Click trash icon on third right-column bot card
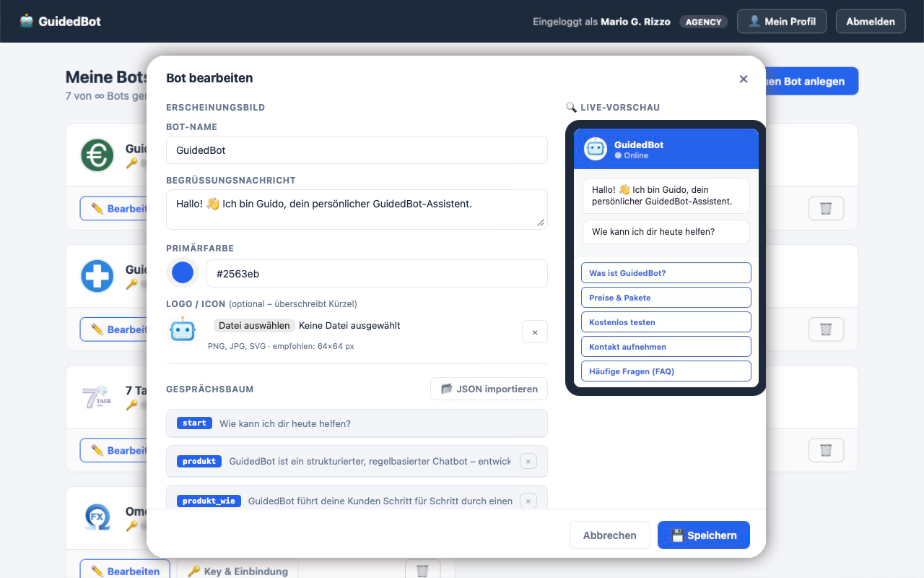Image resolution: width=924 pixels, height=578 pixels. [827, 450]
